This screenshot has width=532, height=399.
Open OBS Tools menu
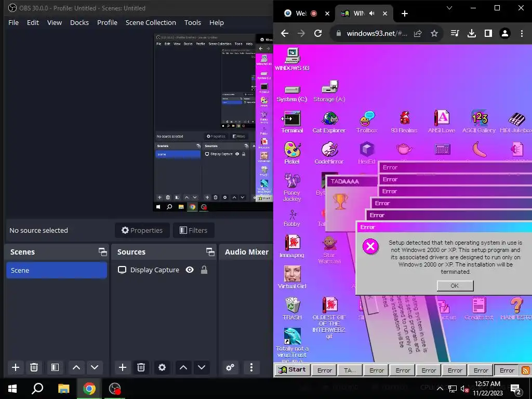point(193,22)
